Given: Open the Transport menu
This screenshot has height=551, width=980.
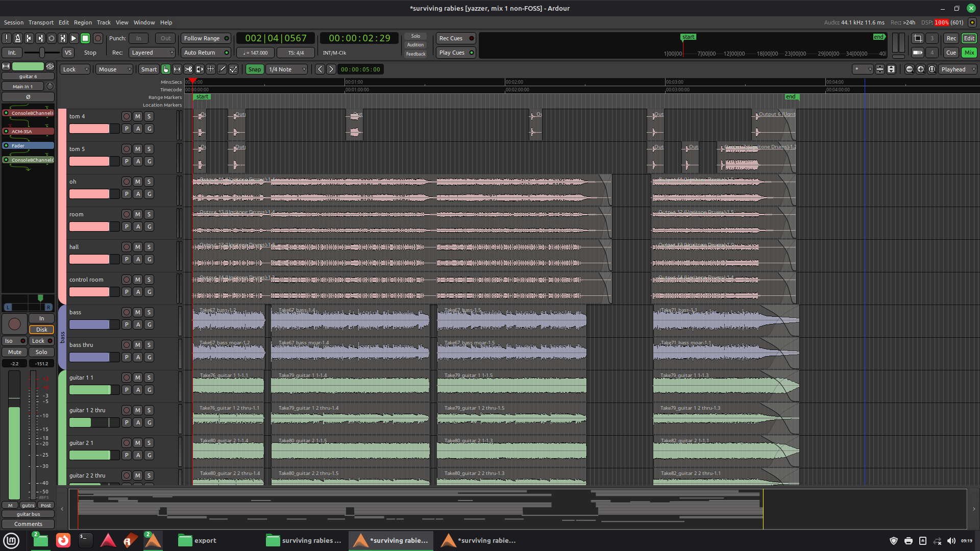Looking at the screenshot, I should click(41, 22).
